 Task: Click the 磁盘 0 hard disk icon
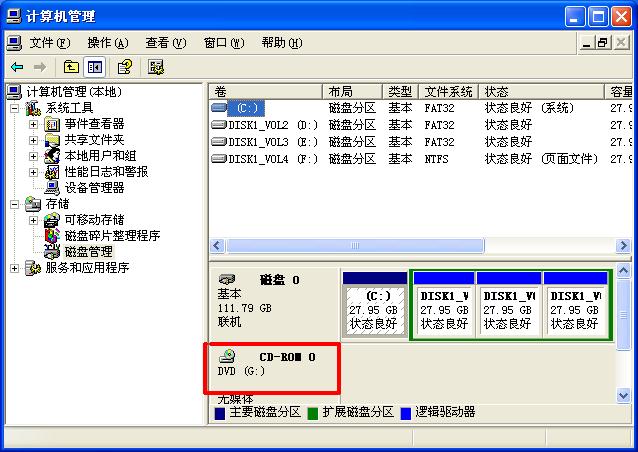click(227, 279)
